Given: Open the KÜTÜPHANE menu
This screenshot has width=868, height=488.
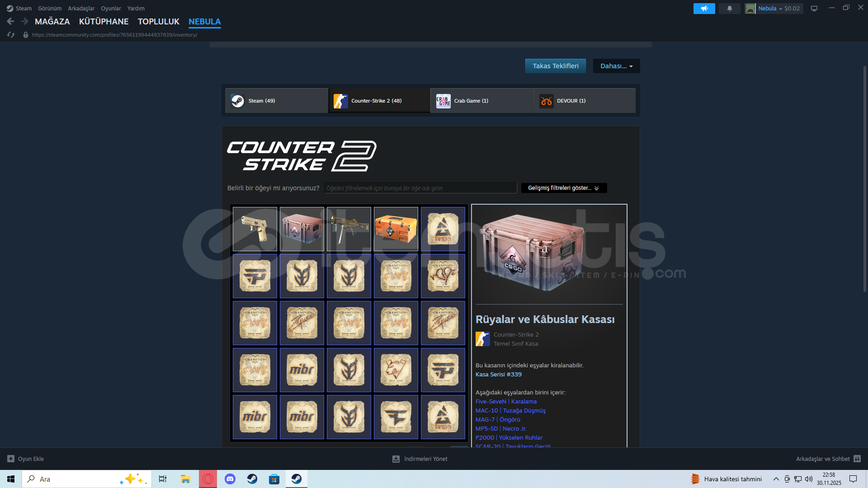Looking at the screenshot, I should [x=104, y=21].
